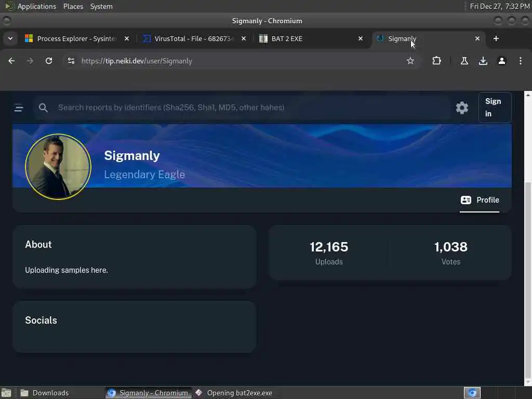Click the Legendary Eagle rank label
This screenshot has width=532, height=399.
[x=144, y=175]
